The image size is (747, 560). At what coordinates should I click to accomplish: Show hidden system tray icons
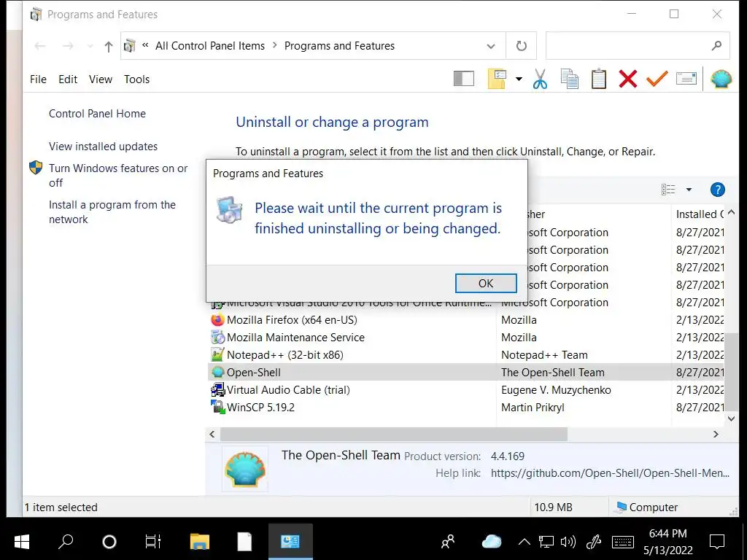(524, 542)
